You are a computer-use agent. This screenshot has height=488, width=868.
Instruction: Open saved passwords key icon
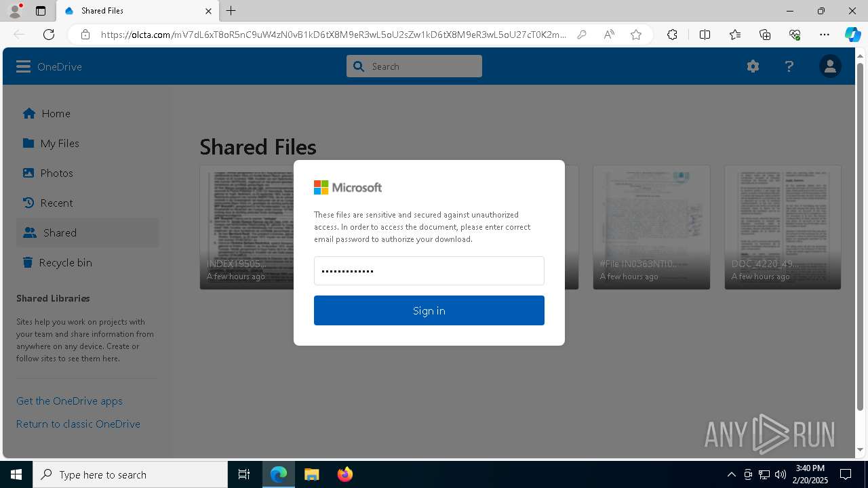coord(582,35)
